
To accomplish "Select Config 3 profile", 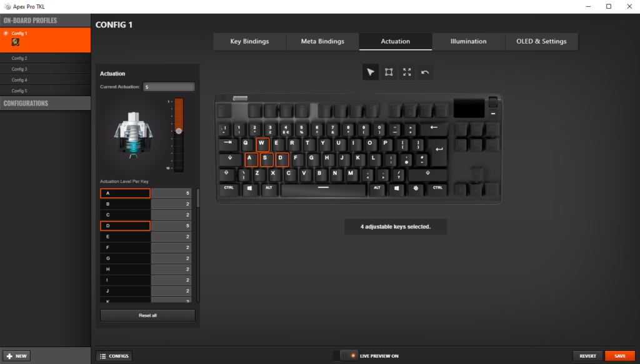I will tap(45, 69).
